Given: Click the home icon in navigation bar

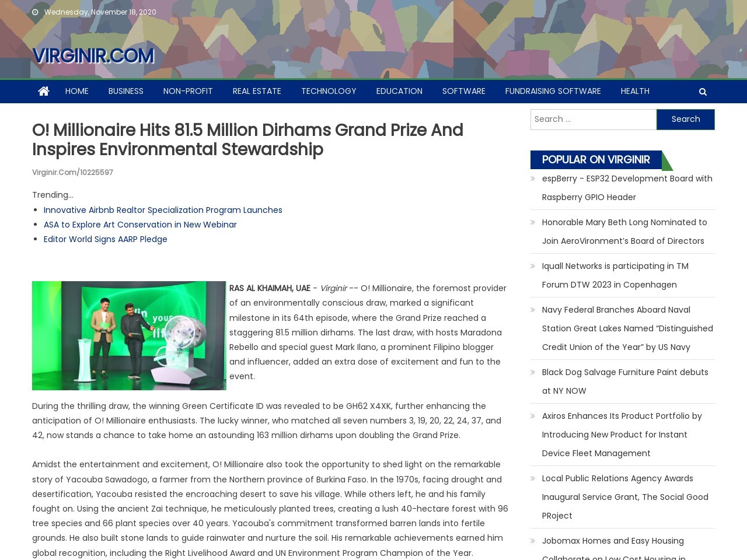Looking at the screenshot, I should pyautogui.click(x=44, y=91).
